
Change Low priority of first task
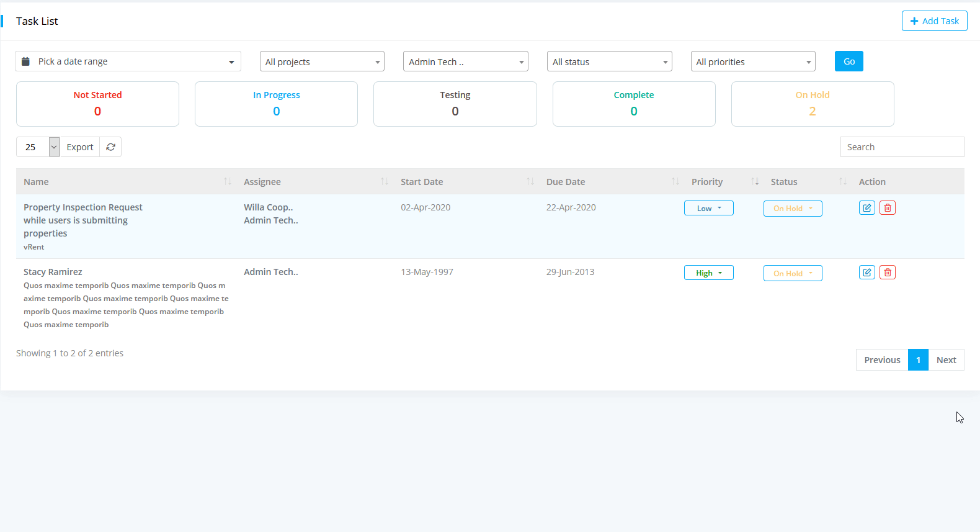tap(708, 209)
